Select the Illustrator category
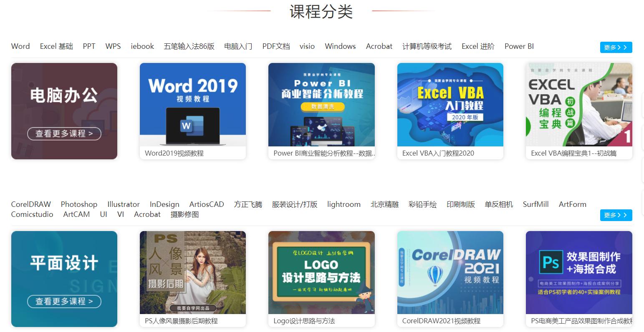The image size is (644, 332). tap(123, 204)
